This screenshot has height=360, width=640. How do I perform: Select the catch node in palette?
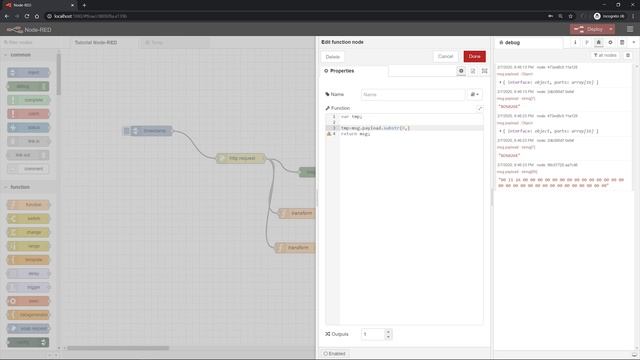(28, 114)
